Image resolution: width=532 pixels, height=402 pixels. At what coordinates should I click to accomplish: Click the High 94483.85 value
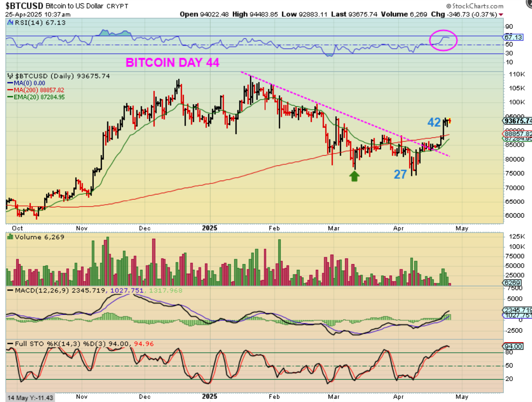(255, 14)
